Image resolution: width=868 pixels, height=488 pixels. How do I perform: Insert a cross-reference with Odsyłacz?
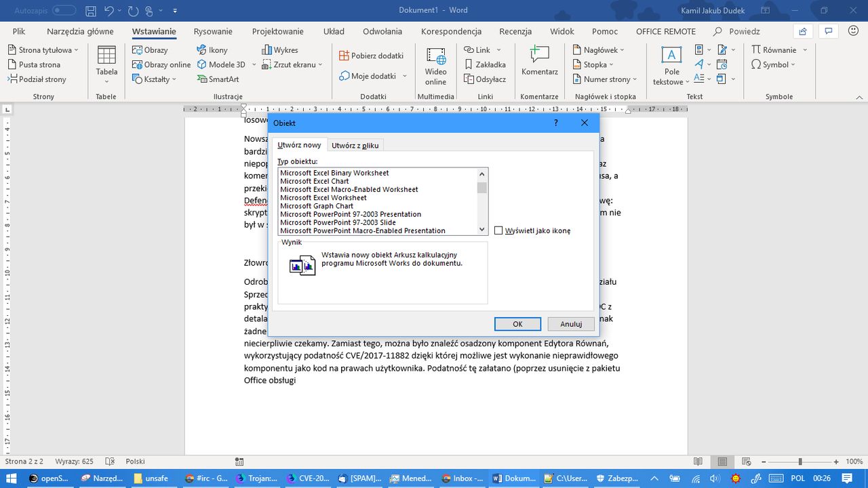pyautogui.click(x=485, y=79)
